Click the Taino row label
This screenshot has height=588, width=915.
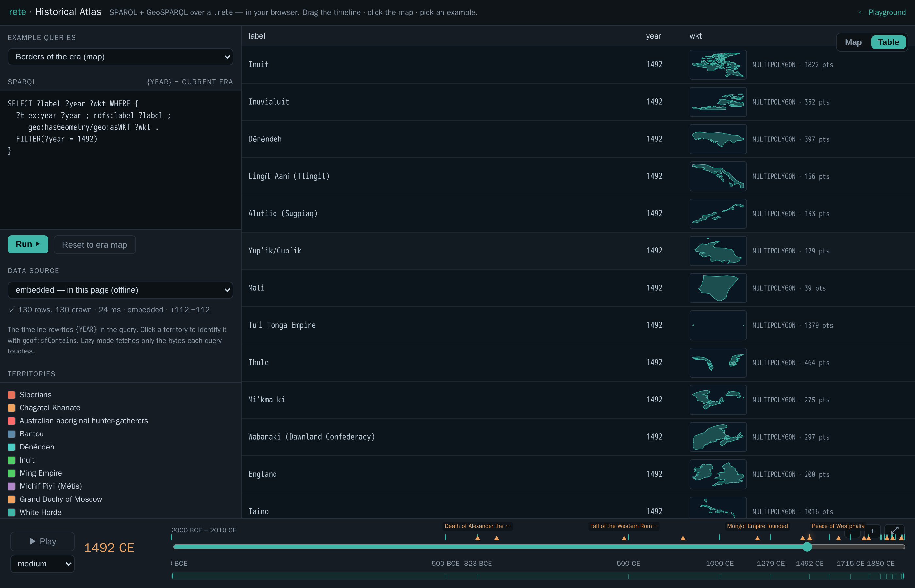pyautogui.click(x=258, y=511)
